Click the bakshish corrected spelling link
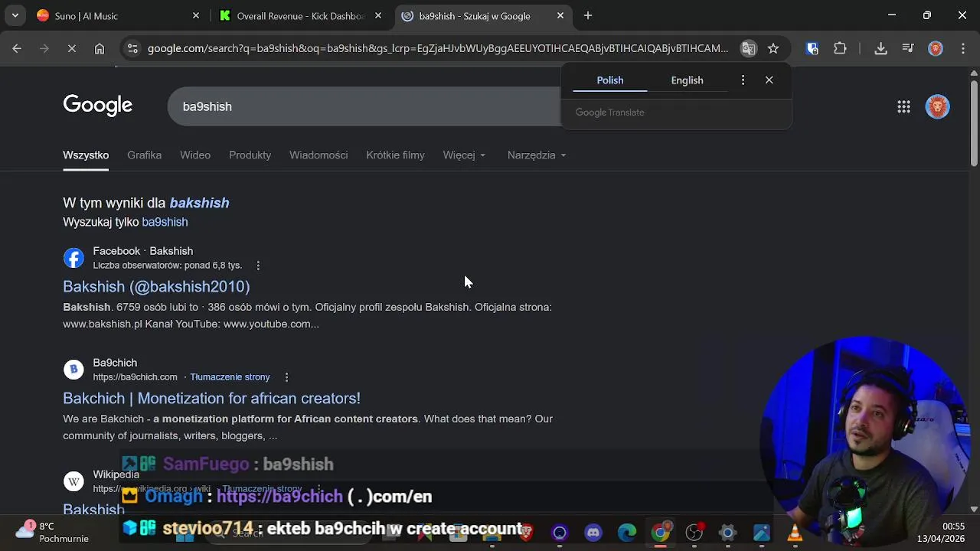Screen dimensions: 980x551 (x=199, y=203)
